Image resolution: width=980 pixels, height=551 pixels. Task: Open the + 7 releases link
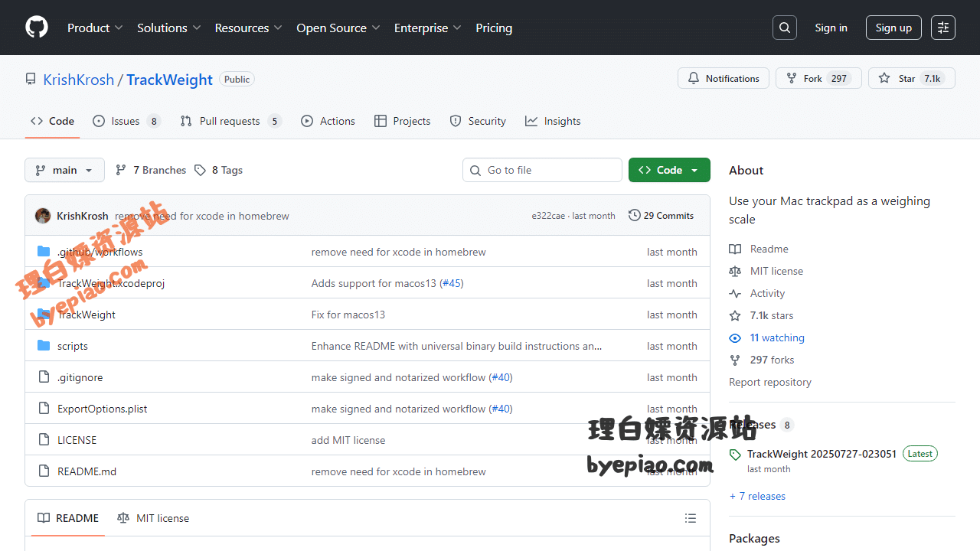point(757,496)
